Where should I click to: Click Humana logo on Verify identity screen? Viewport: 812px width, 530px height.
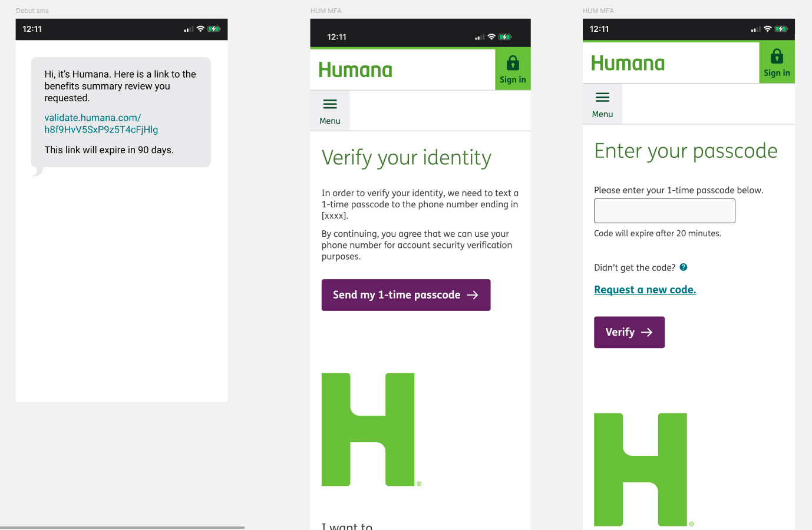(x=355, y=70)
